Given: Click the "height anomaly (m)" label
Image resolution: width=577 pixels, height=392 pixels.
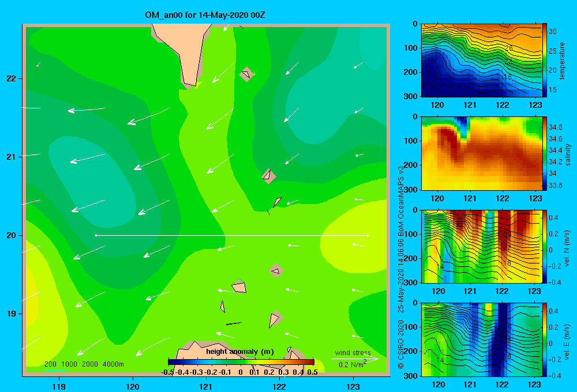Looking at the screenshot, I should click(240, 352).
